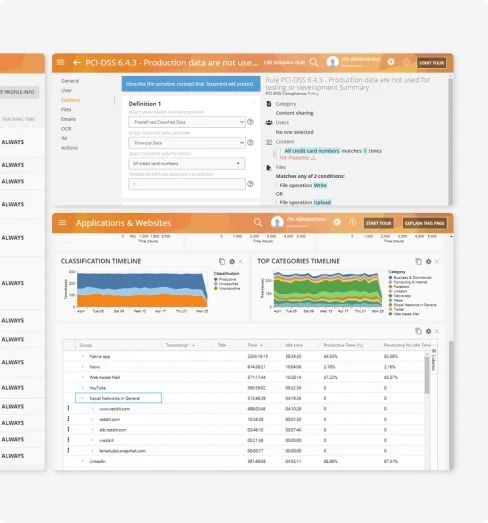Open settings gear in Applications & Websites header

pos(337,222)
